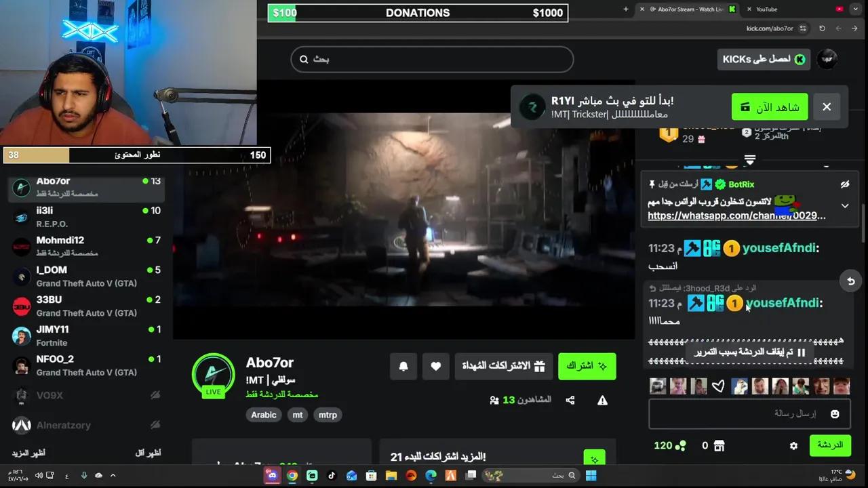The height and width of the screenshot is (488, 868).
Task: Click the site settings icon beside kick.com address
Action: (803, 28)
